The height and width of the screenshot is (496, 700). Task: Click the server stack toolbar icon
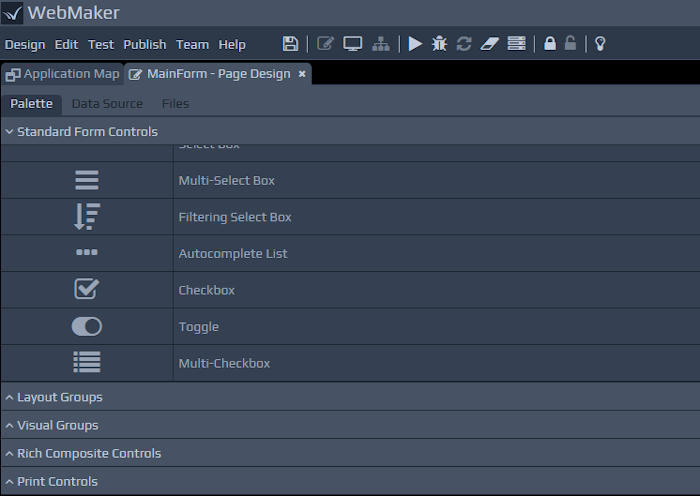(517, 44)
